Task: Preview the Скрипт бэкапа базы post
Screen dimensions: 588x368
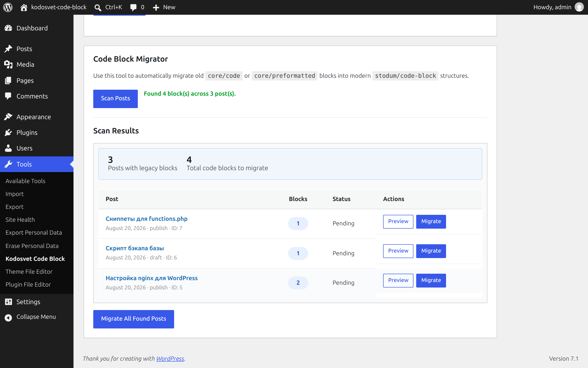Action: pos(398,251)
